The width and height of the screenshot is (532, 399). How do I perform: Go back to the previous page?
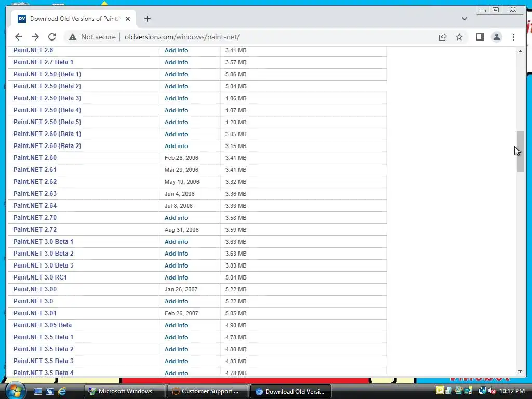[x=19, y=37]
